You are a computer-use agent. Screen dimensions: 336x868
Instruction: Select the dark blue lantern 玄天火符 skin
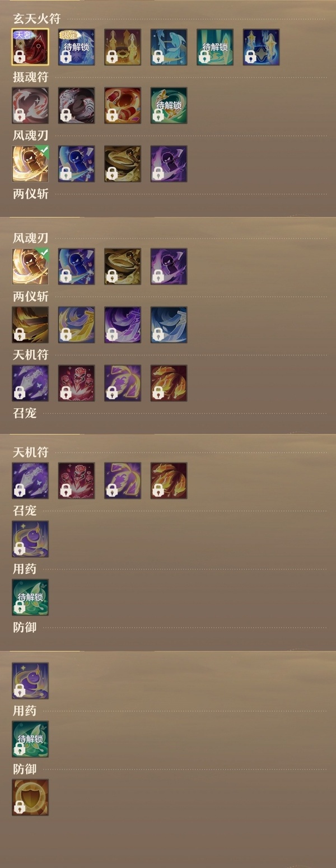(x=261, y=47)
